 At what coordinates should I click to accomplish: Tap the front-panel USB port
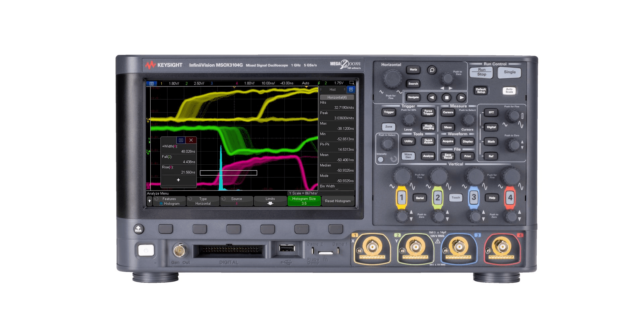(x=287, y=248)
